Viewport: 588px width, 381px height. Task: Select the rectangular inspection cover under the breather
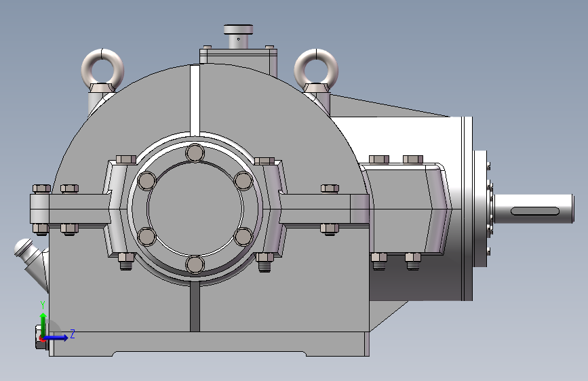(x=239, y=60)
